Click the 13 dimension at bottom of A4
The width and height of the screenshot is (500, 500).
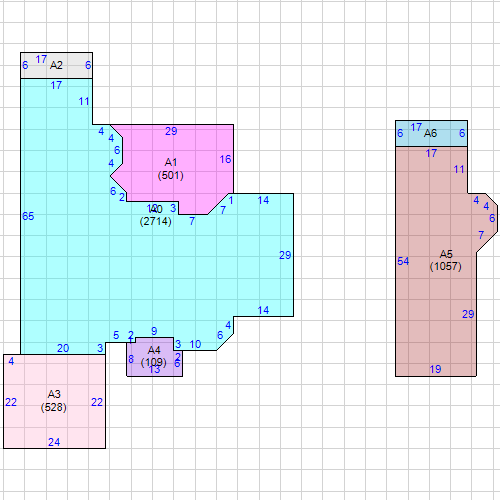pos(154,369)
